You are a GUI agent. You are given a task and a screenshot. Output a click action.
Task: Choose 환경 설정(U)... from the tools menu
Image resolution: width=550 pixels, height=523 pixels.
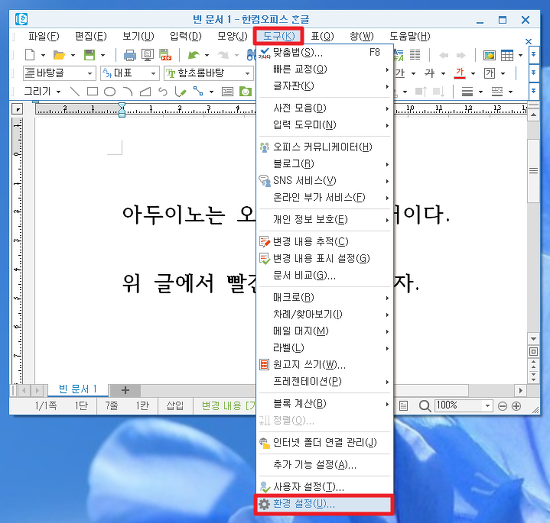[324, 504]
